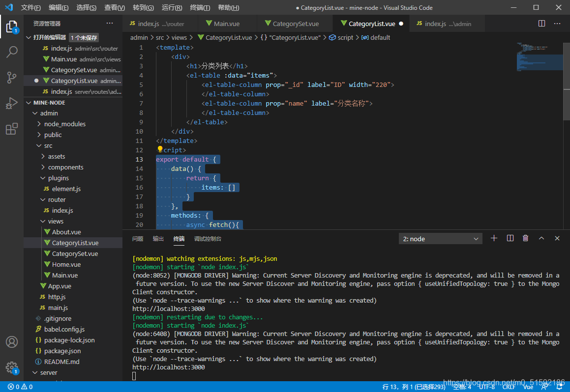Click the lightbulb code action on line 12
Image resolution: width=570 pixels, height=392 pixels.
tap(160, 149)
